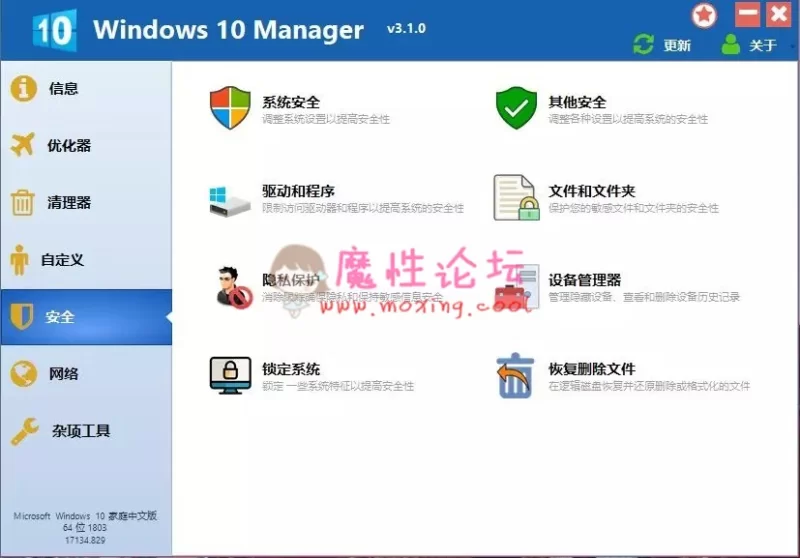
Task: Click the 优化器 airplane icon
Action: tap(23, 145)
